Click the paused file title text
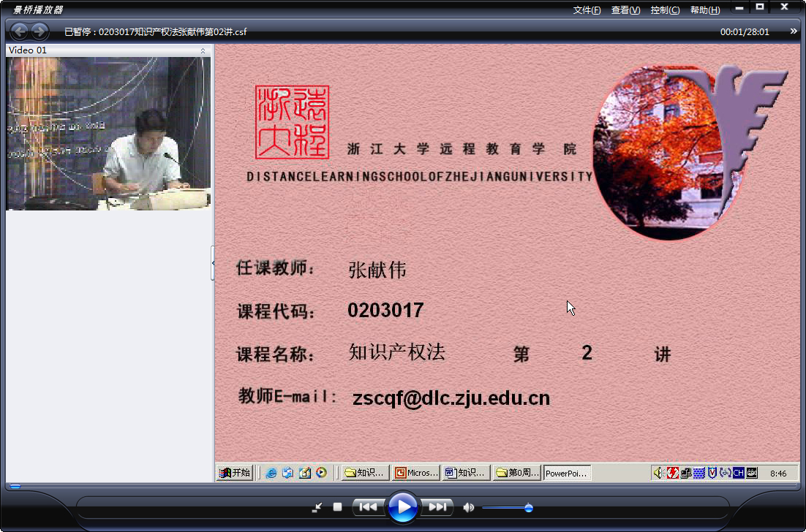Image resolution: width=806 pixels, height=532 pixels. tap(155, 32)
